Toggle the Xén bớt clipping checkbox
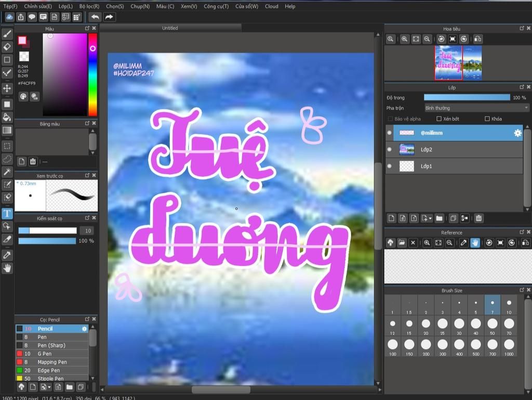Screen dimensions: 532x400 pyautogui.click(x=439, y=119)
